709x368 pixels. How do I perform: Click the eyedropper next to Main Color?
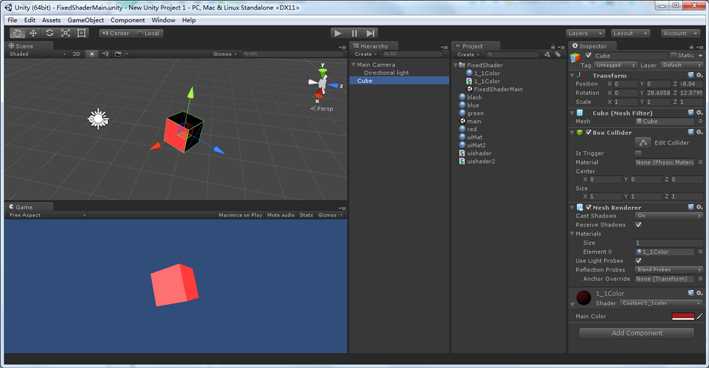700,316
